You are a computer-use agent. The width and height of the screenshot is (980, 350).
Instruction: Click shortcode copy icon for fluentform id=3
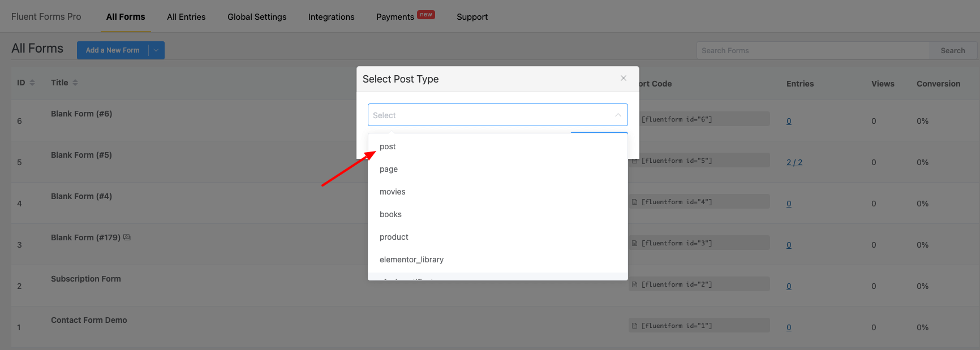[x=635, y=243]
